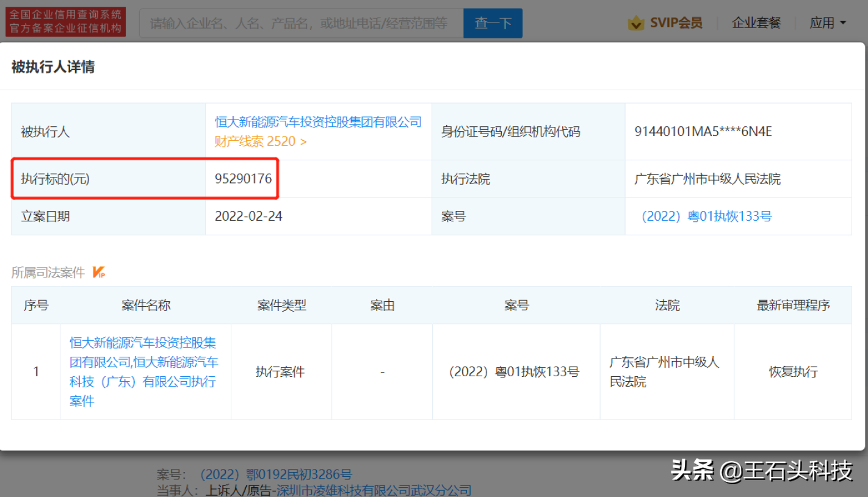Open 深圳市凌雄科技有限公司武汉分公司 link
The width and height of the screenshot is (868, 497).
[x=374, y=490]
